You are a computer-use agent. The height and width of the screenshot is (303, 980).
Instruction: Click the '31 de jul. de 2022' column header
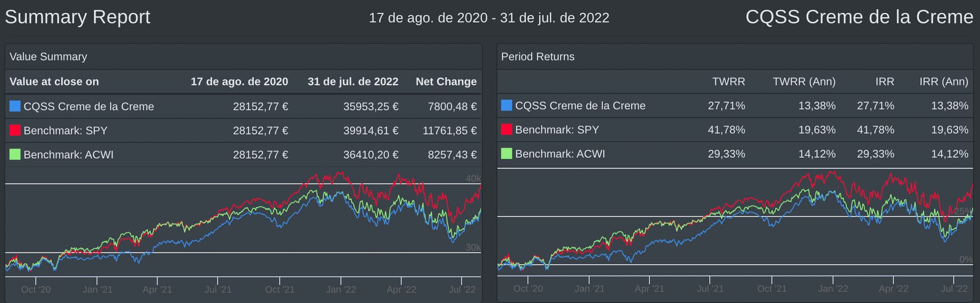tap(353, 82)
